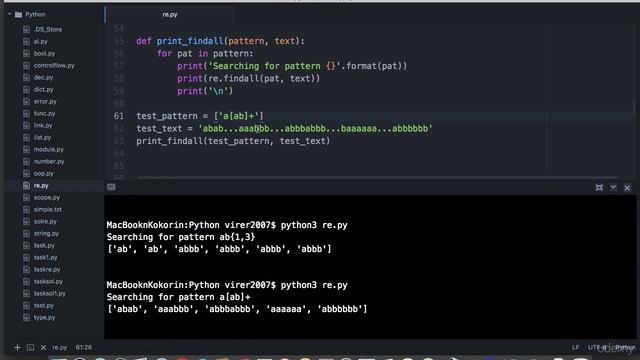
Task: Open the .DS_Store file
Action: click(48, 29)
